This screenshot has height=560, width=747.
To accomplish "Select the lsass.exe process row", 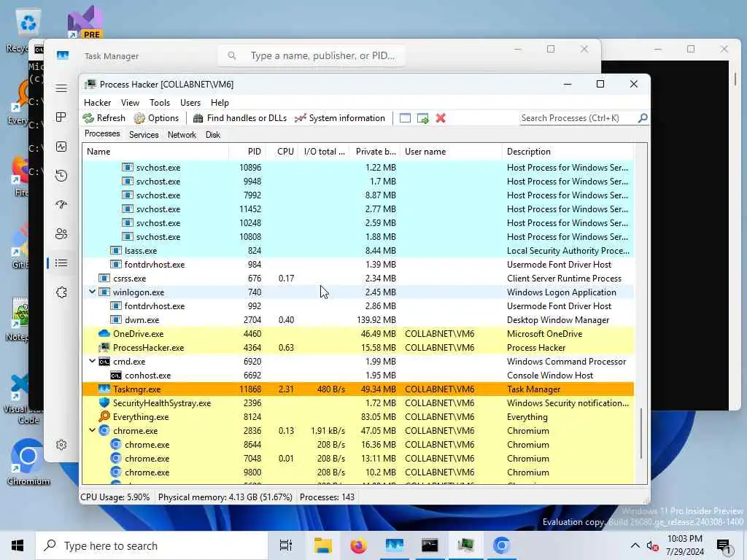I will click(357, 251).
